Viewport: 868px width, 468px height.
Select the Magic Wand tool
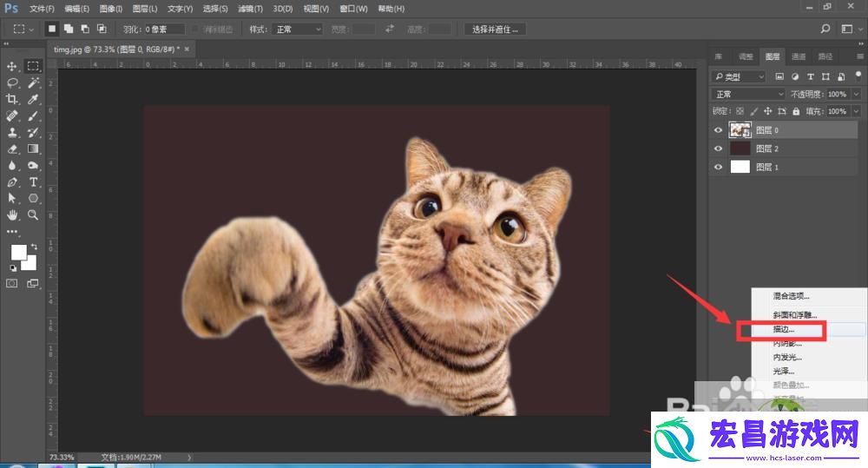[x=33, y=83]
